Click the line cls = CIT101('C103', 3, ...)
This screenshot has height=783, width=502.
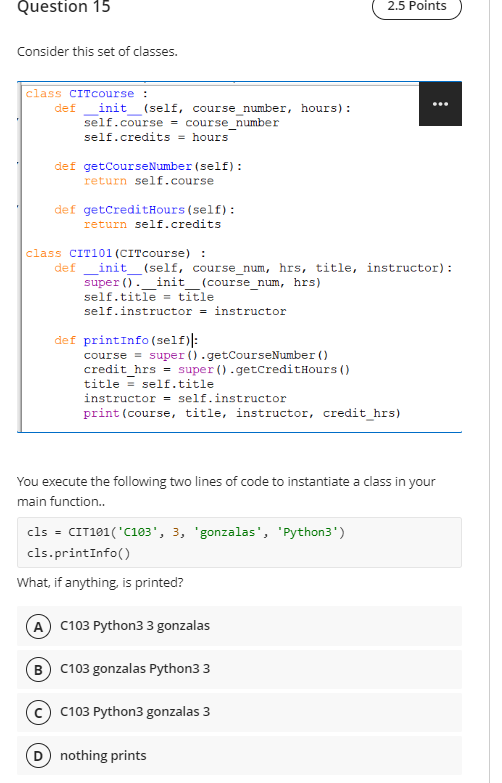[x=186, y=532]
